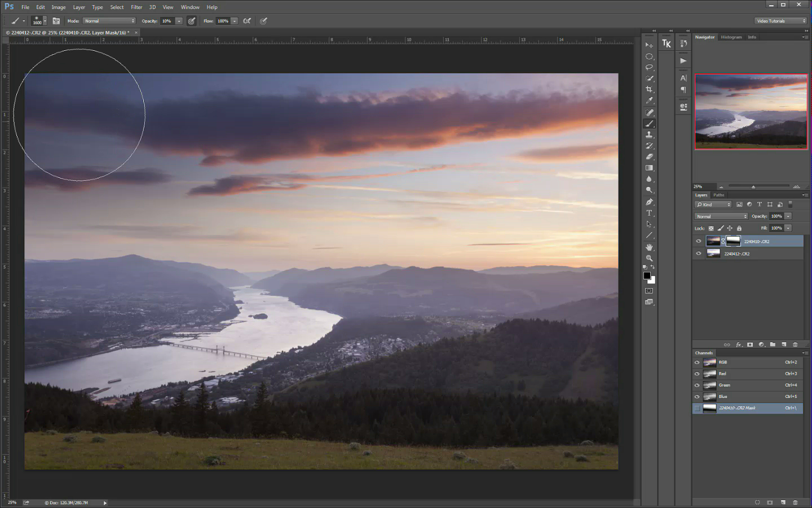Click the foreground color swatch
The height and width of the screenshot is (508, 812).
[647, 275]
